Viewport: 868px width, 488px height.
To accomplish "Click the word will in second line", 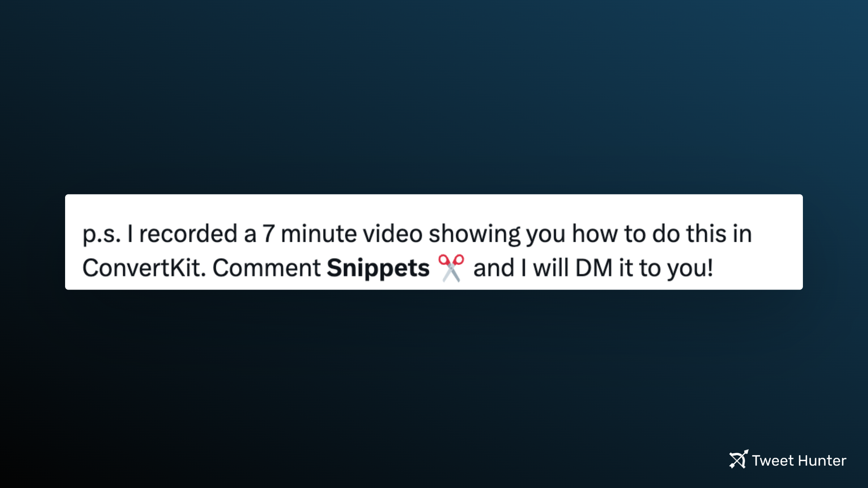I will coord(550,268).
